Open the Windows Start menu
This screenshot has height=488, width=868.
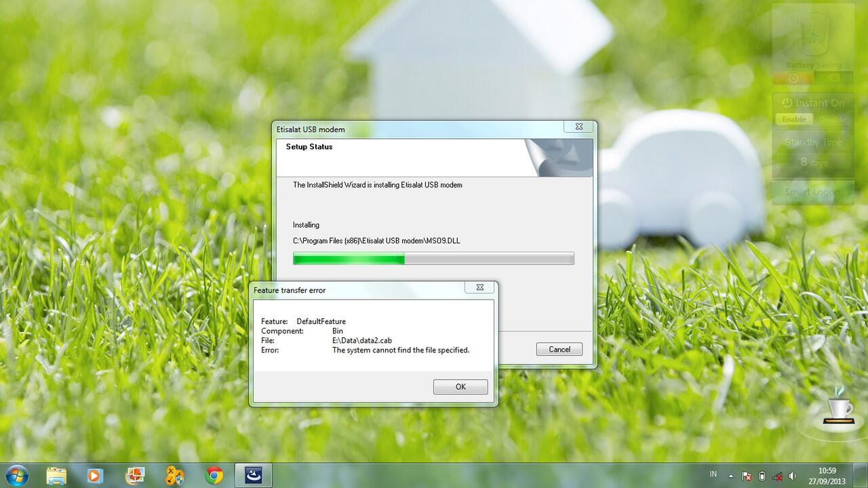(x=16, y=475)
